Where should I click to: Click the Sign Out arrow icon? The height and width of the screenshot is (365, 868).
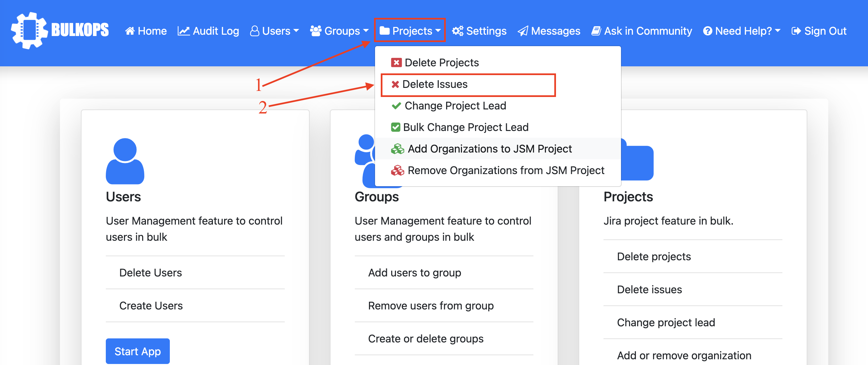coord(796,31)
